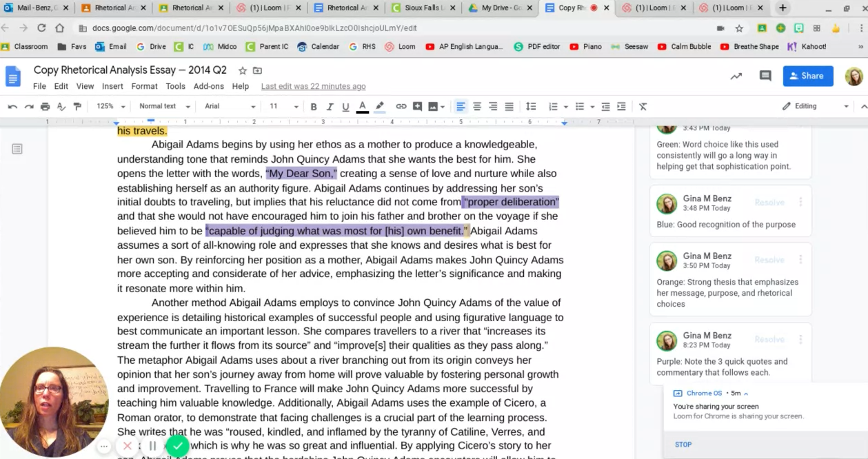Click the Share button
This screenshot has width=868, height=459.
(808, 76)
